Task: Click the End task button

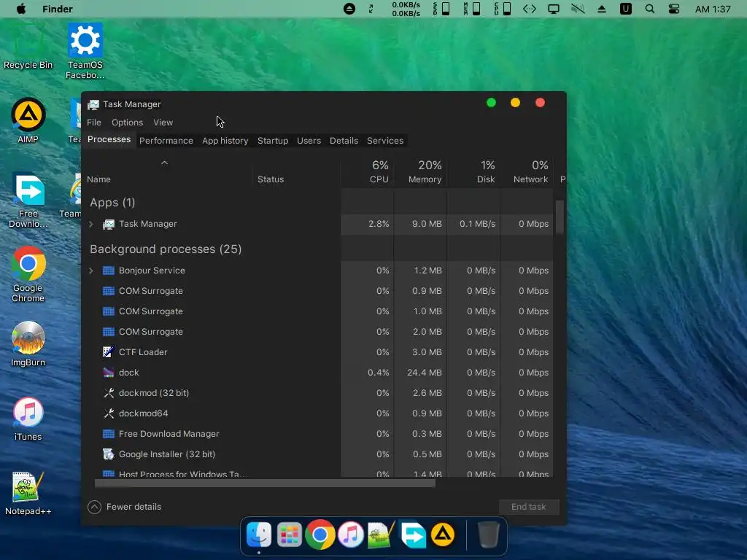Action: pyautogui.click(x=529, y=507)
